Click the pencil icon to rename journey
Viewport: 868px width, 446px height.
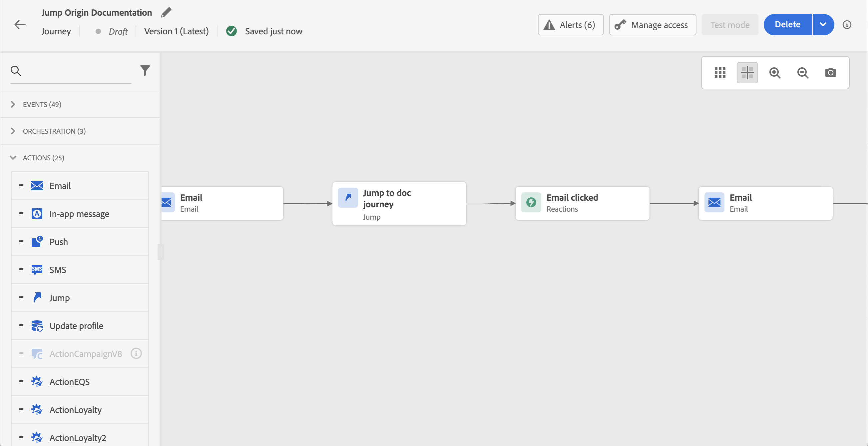166,12
